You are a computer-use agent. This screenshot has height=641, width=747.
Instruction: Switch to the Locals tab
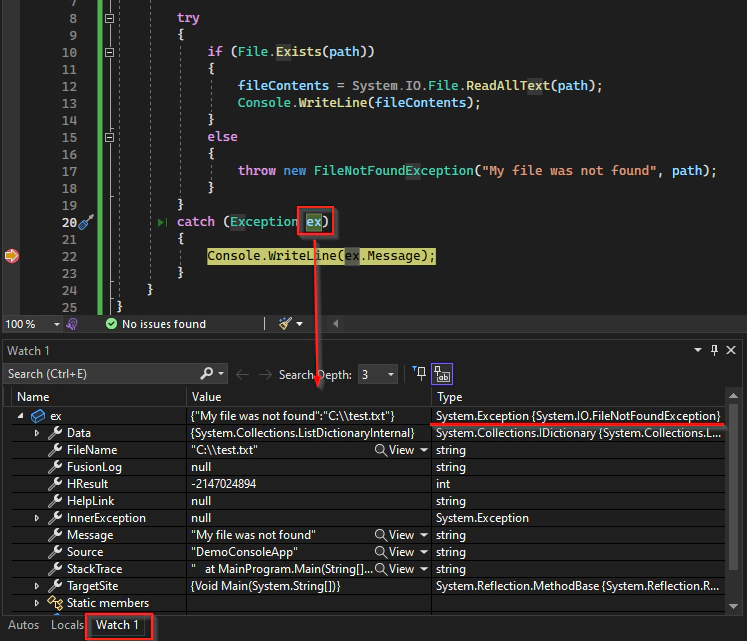tap(67, 625)
